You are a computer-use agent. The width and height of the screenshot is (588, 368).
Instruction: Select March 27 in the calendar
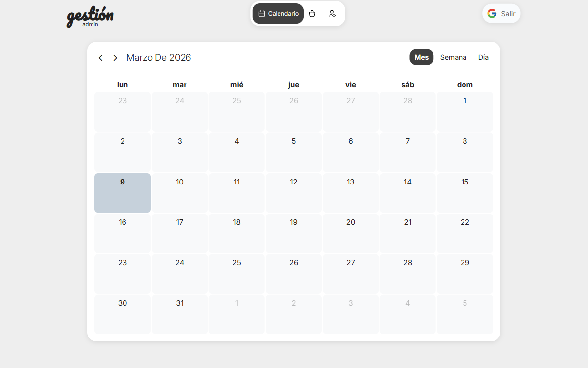350,274
